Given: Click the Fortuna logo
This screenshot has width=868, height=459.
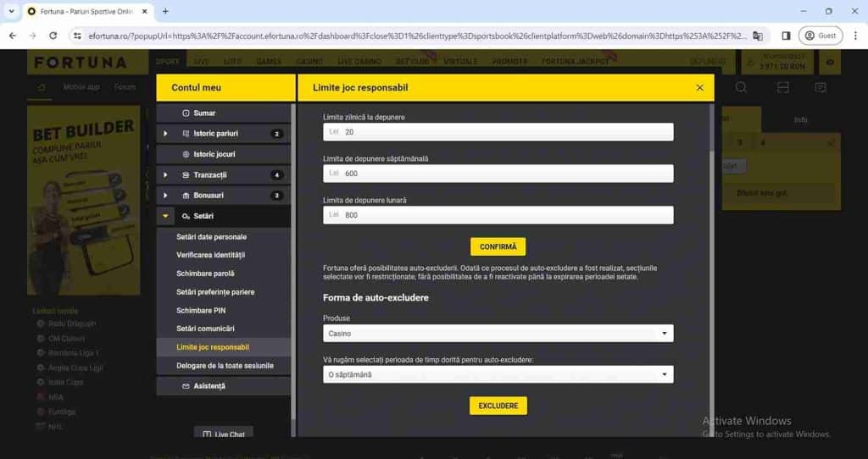Looking at the screenshot, I should pos(81,62).
